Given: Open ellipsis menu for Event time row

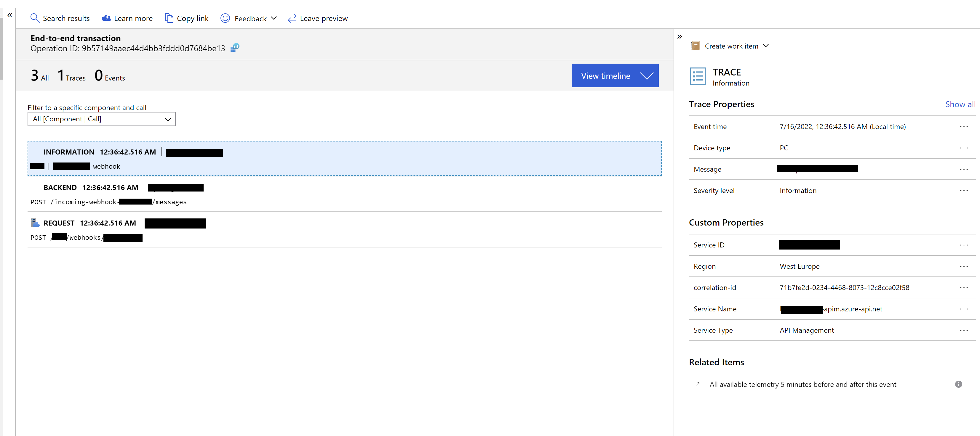Looking at the screenshot, I should point(963,127).
